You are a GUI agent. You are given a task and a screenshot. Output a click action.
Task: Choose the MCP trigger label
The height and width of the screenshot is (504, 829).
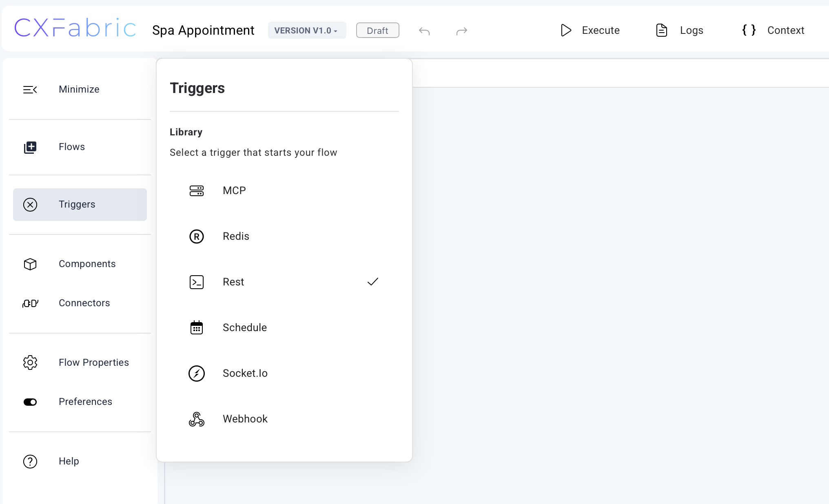(234, 190)
